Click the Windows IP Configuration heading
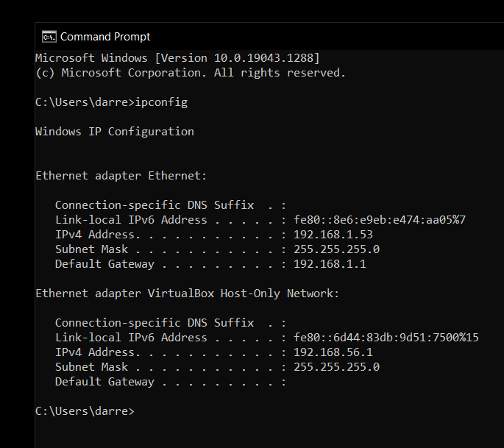Image resolution: width=504 pixels, height=448 pixels. tap(115, 132)
